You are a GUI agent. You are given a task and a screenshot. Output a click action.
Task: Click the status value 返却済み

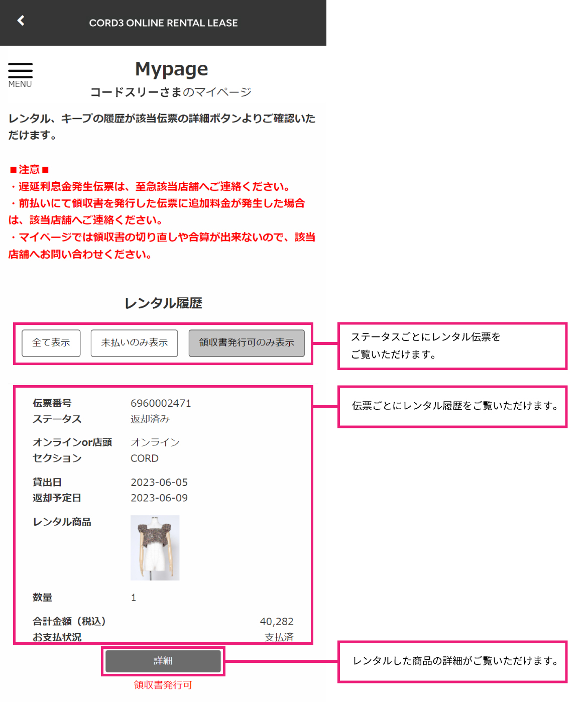pyautogui.click(x=150, y=419)
